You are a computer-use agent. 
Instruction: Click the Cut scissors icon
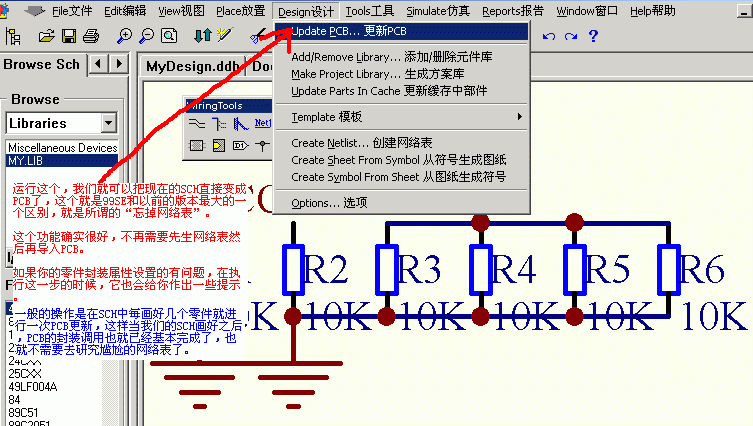[x=258, y=36]
